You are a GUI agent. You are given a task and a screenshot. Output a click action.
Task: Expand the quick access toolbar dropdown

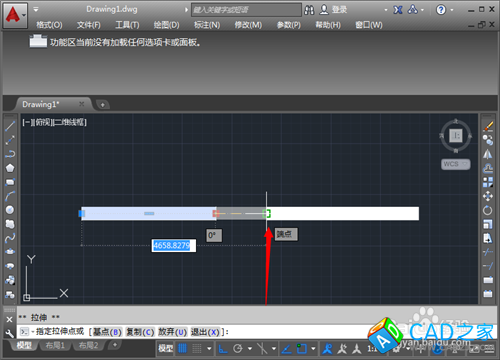point(36,9)
